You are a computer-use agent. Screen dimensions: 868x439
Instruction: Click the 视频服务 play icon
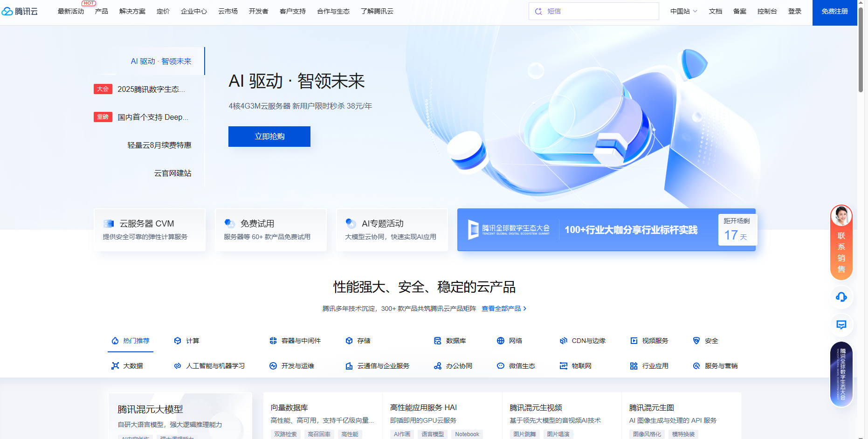click(x=634, y=341)
